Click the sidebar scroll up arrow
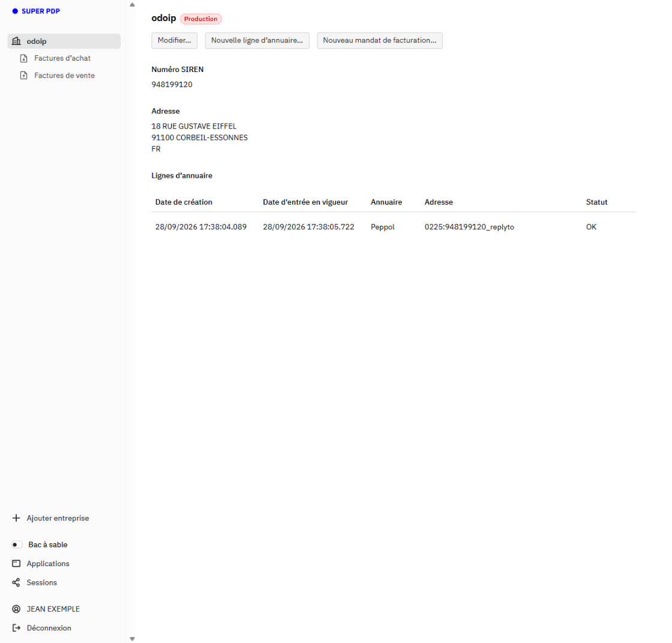This screenshot has height=643, width=672. click(x=132, y=5)
